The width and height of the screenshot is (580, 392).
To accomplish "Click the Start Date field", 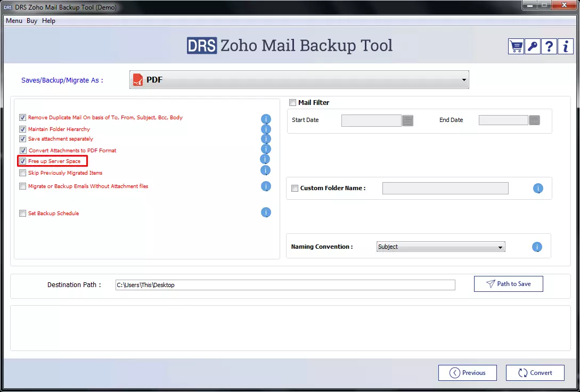I will pos(371,120).
